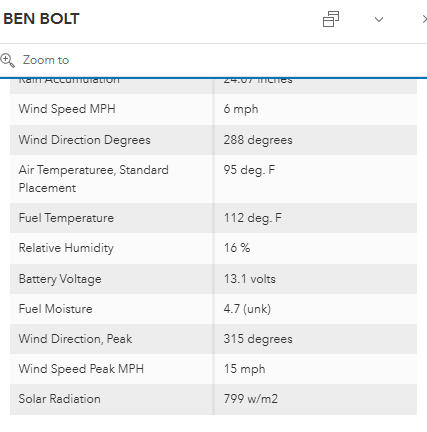
Task: Click the 112 deg. F value
Action: 253,218
